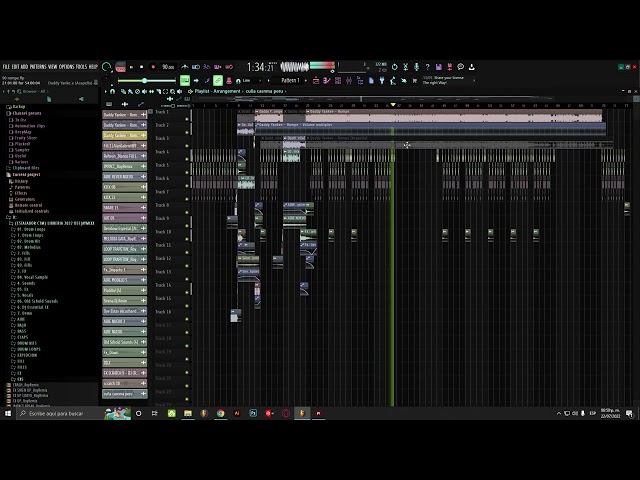The image size is (640, 480).
Task: Open the FILE menu
Action: [6, 67]
